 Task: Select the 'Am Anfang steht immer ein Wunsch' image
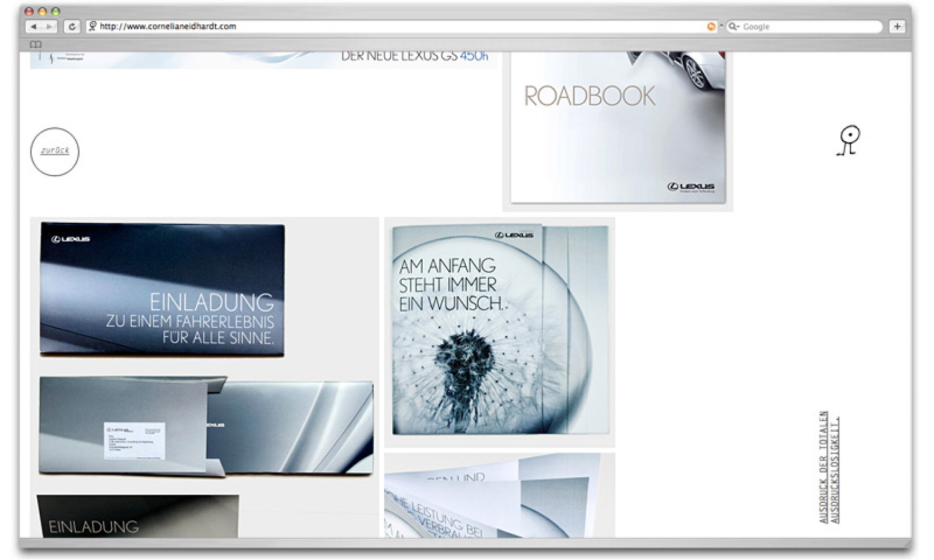point(499,330)
